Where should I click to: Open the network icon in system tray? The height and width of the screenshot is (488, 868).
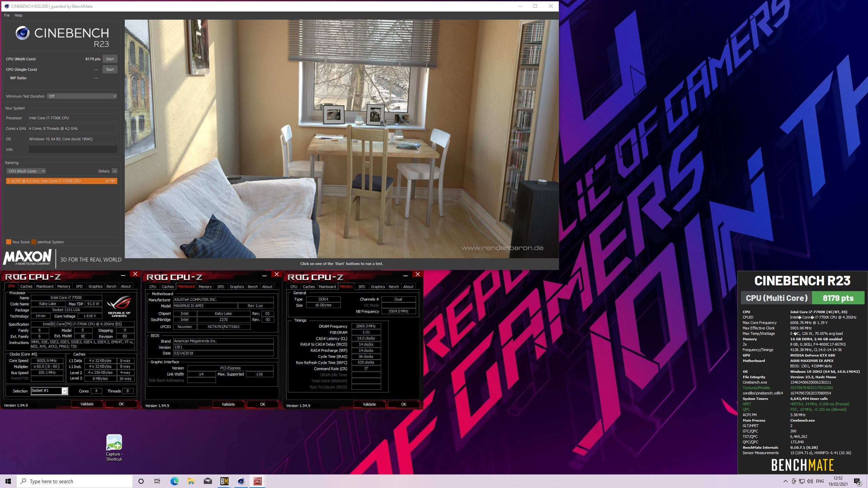pos(802,481)
